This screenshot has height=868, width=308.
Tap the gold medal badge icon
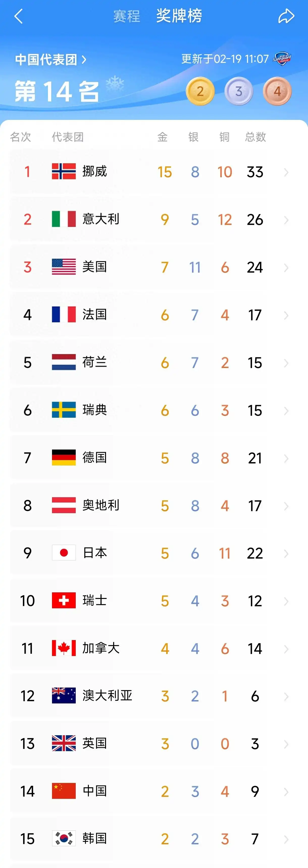pyautogui.click(x=200, y=91)
